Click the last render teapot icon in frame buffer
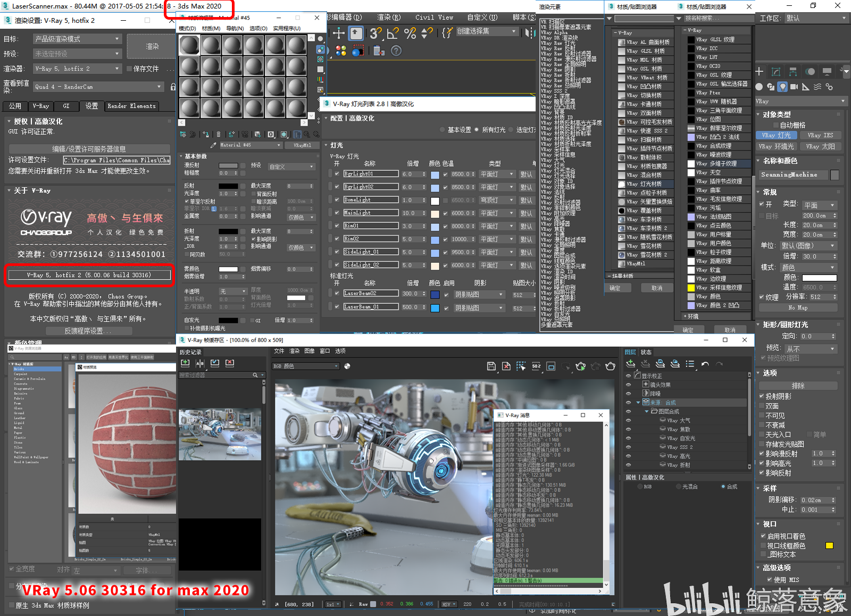 coord(611,366)
